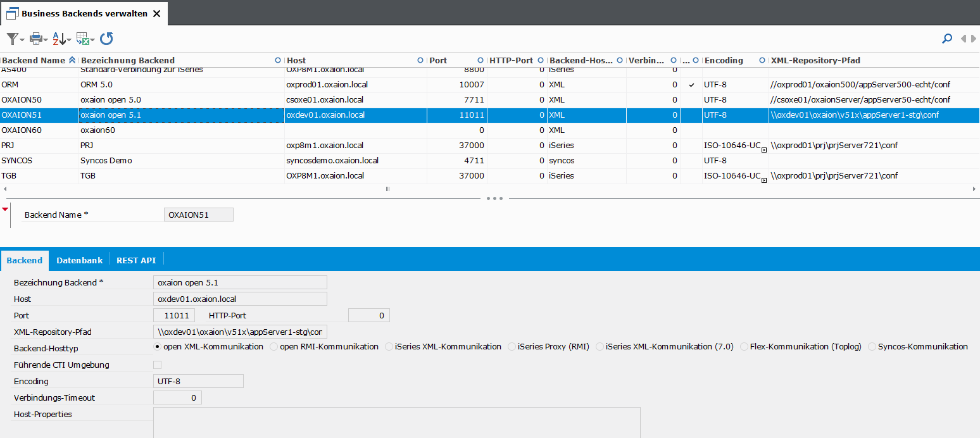This screenshot has height=438, width=980.
Task: Select iSeries XML-Kommunikation radio button
Action: point(389,346)
